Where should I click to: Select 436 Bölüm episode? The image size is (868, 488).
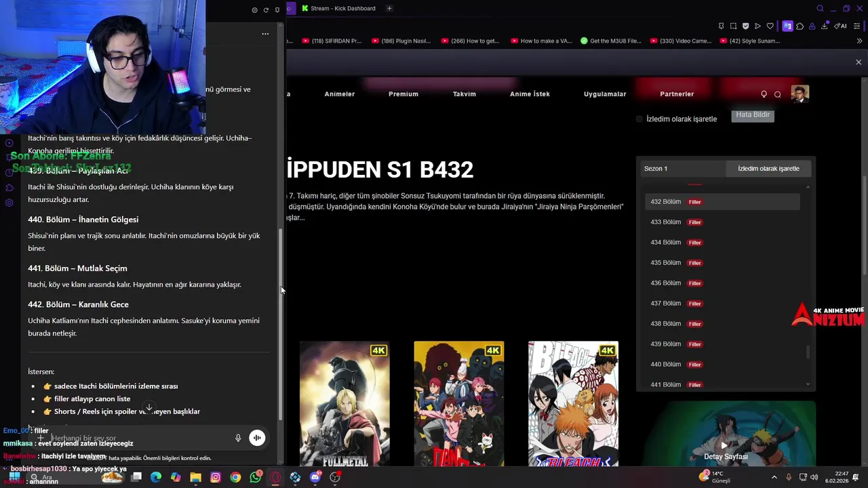click(x=722, y=283)
